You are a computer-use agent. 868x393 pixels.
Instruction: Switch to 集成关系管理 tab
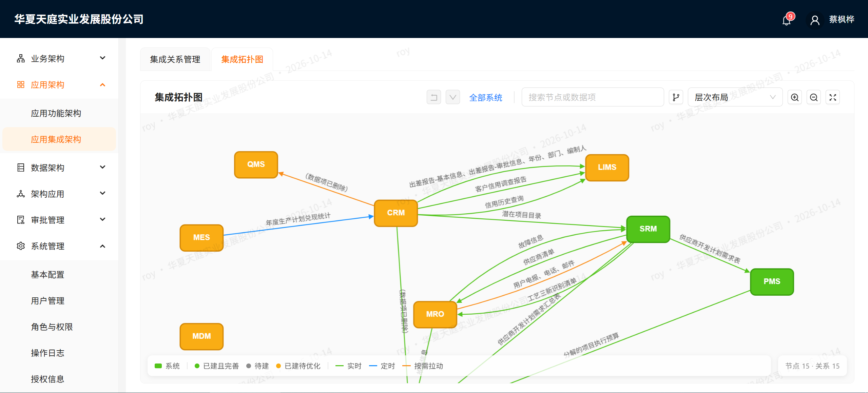175,59
